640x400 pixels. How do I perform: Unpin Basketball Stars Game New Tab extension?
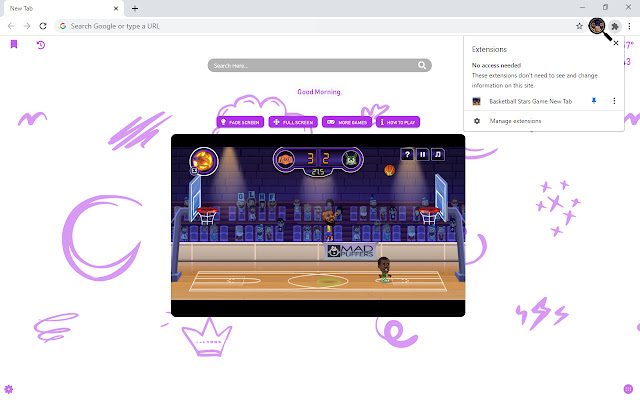[x=594, y=101]
